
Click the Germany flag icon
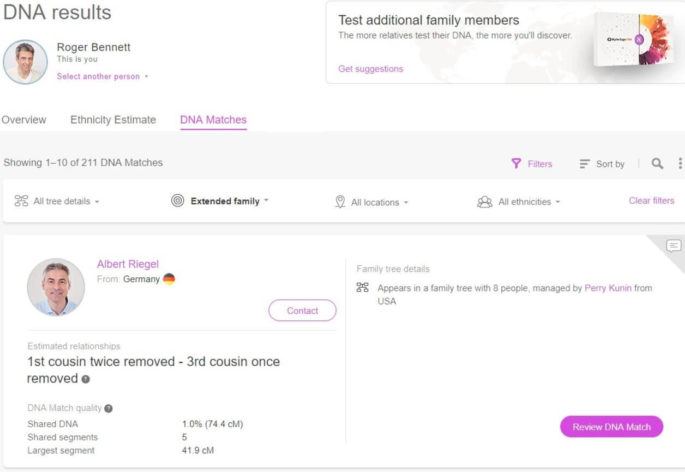coord(169,279)
